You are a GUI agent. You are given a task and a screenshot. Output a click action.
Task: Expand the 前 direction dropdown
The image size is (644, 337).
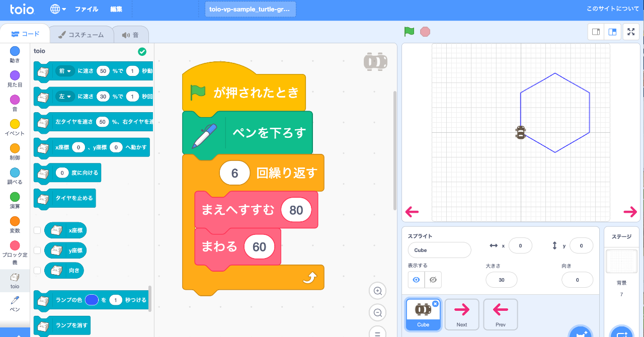[65, 71]
